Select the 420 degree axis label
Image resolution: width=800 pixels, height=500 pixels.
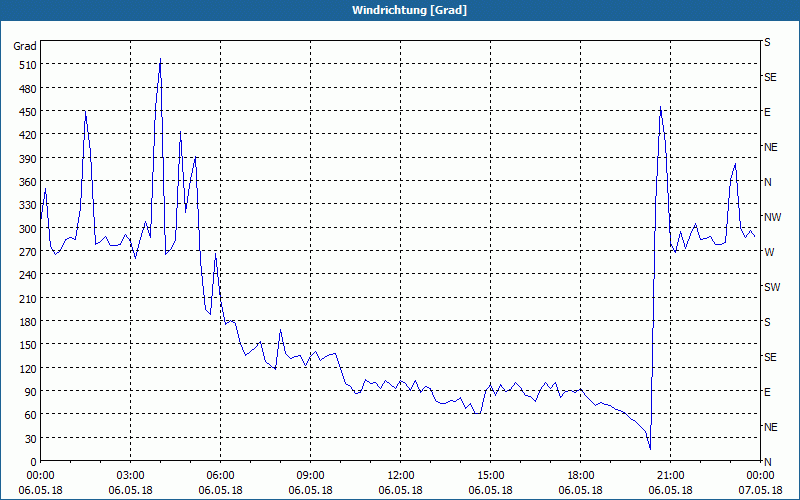(x=28, y=135)
